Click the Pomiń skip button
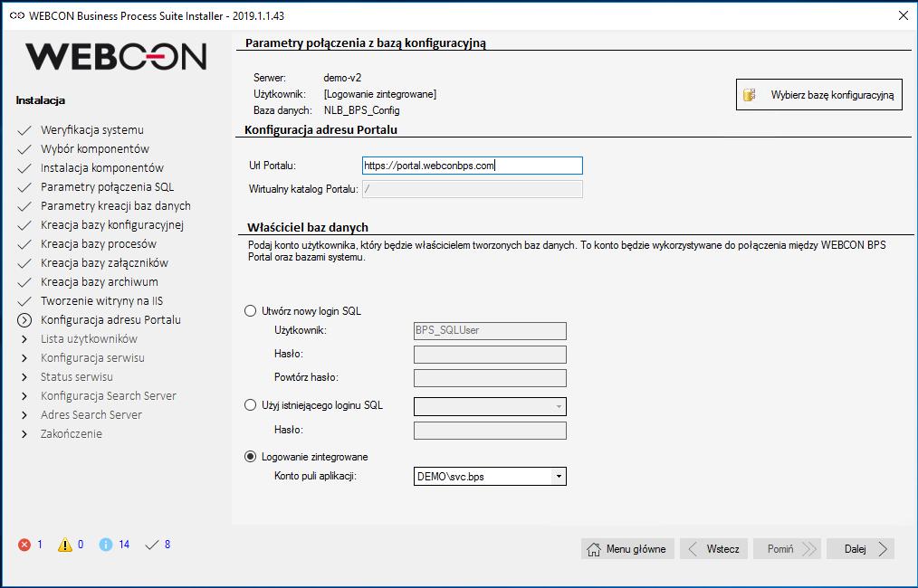This screenshot has height=588, width=918. pyautogui.click(x=787, y=549)
